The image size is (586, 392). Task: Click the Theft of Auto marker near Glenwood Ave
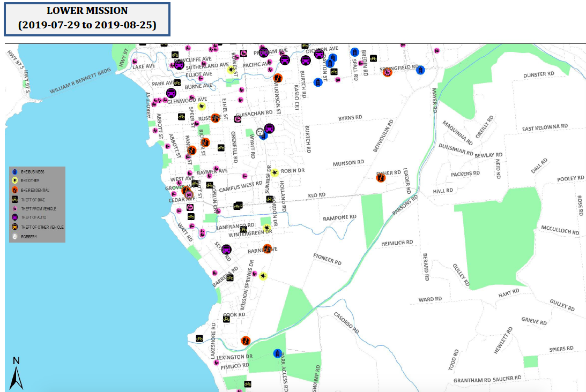(x=172, y=93)
